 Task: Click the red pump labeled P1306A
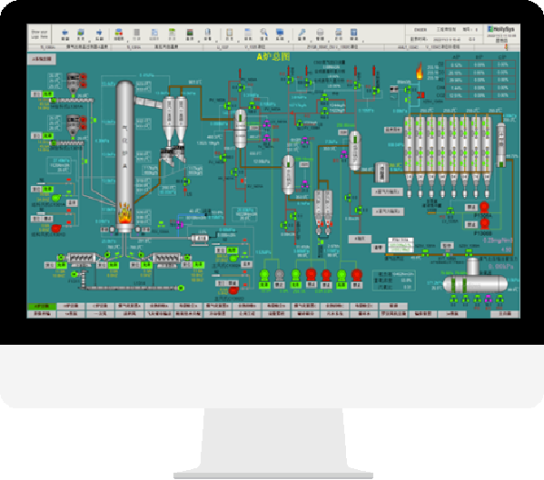pos(484,207)
